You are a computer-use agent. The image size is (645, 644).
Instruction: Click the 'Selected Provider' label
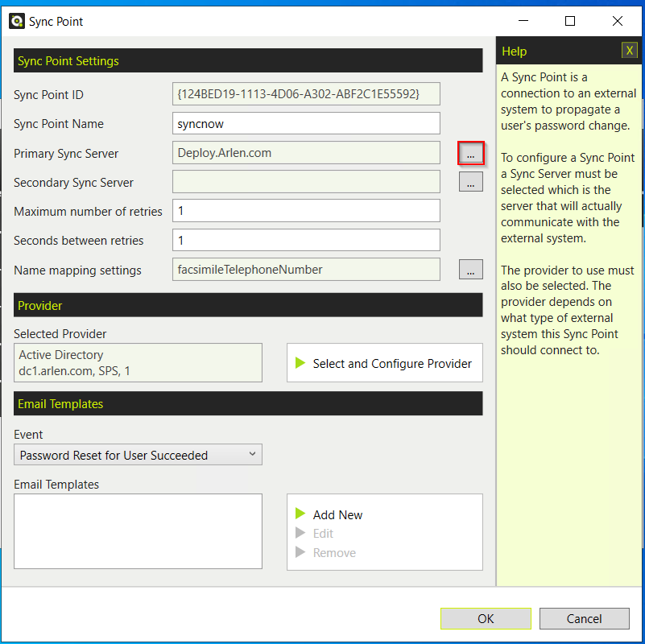pyautogui.click(x=60, y=334)
